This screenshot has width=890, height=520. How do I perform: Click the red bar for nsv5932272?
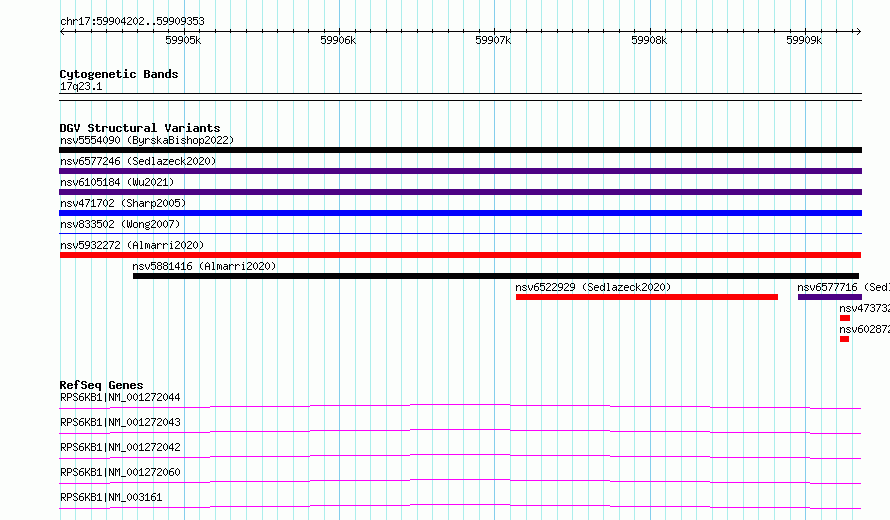(460, 255)
